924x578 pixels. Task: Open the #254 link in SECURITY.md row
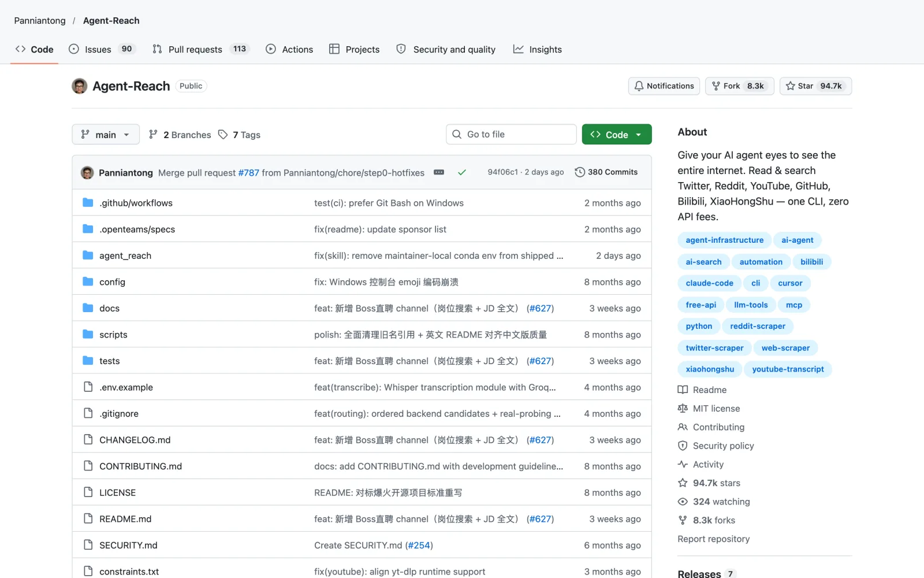(419, 546)
